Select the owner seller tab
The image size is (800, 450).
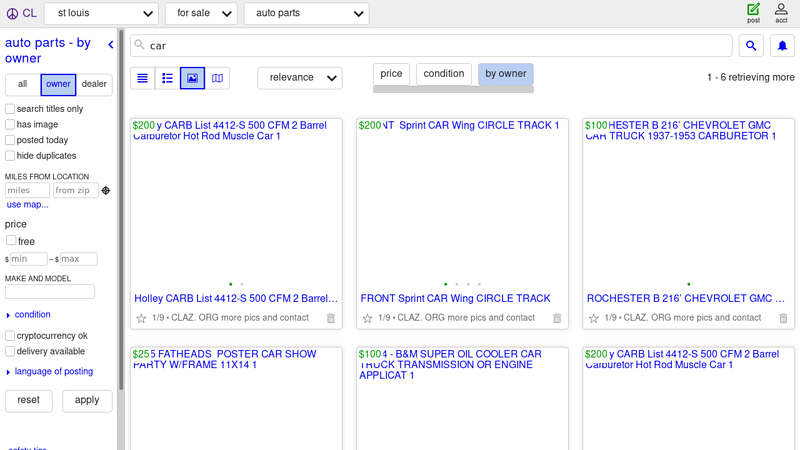click(x=58, y=84)
